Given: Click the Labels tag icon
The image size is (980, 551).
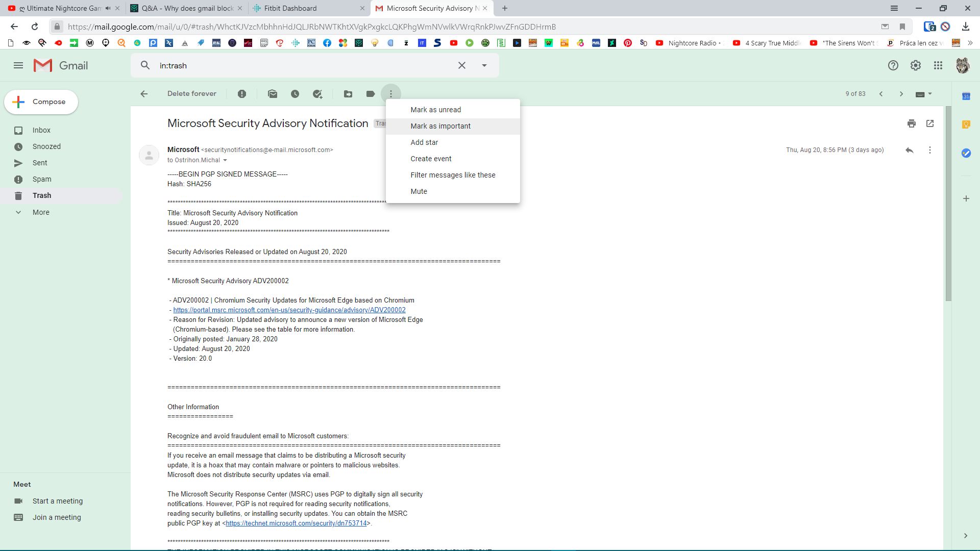Looking at the screenshot, I should pos(371,94).
